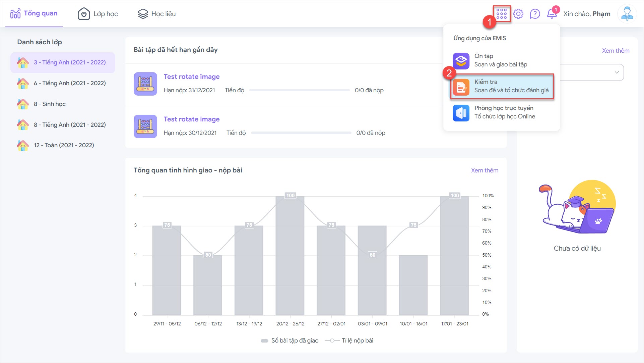Select class 12 - Toán (2021 - 2022)
The width and height of the screenshot is (644, 363).
tap(64, 145)
